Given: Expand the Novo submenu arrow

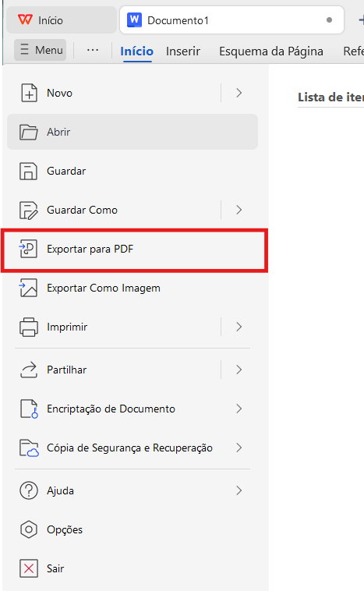Looking at the screenshot, I should 239,93.
